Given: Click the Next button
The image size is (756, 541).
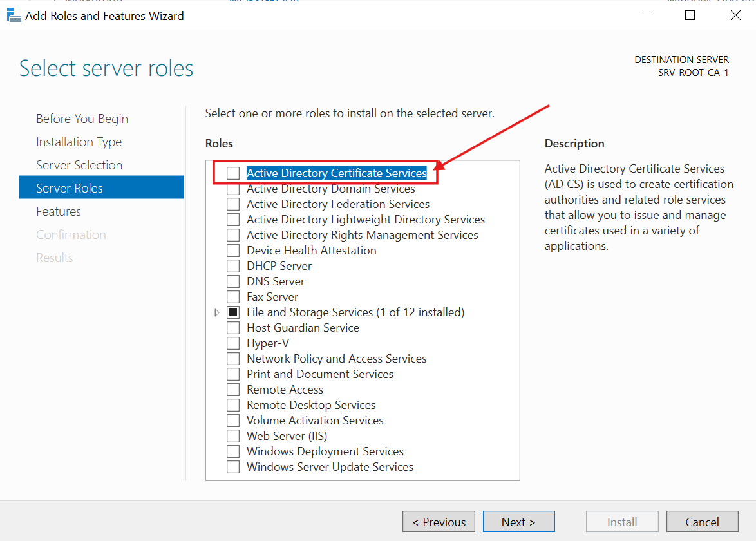Looking at the screenshot, I should (518, 521).
